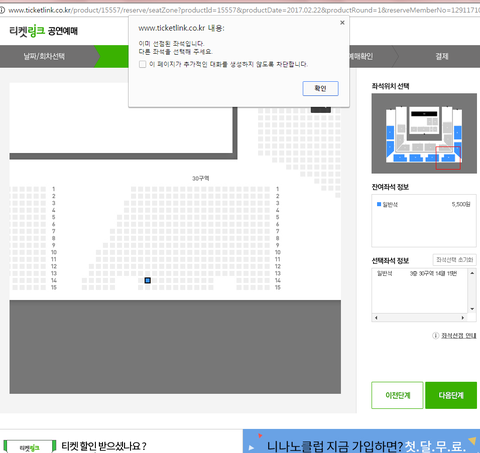Image resolution: width=480 pixels, height=453 pixels.
Task: Click the 확인 button in alert dialog
Action: [320, 88]
